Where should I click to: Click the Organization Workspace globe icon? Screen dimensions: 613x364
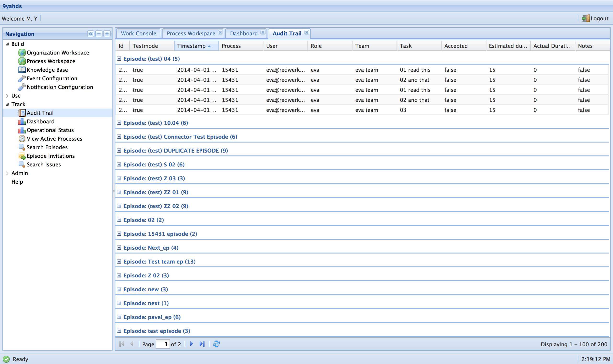(x=22, y=52)
